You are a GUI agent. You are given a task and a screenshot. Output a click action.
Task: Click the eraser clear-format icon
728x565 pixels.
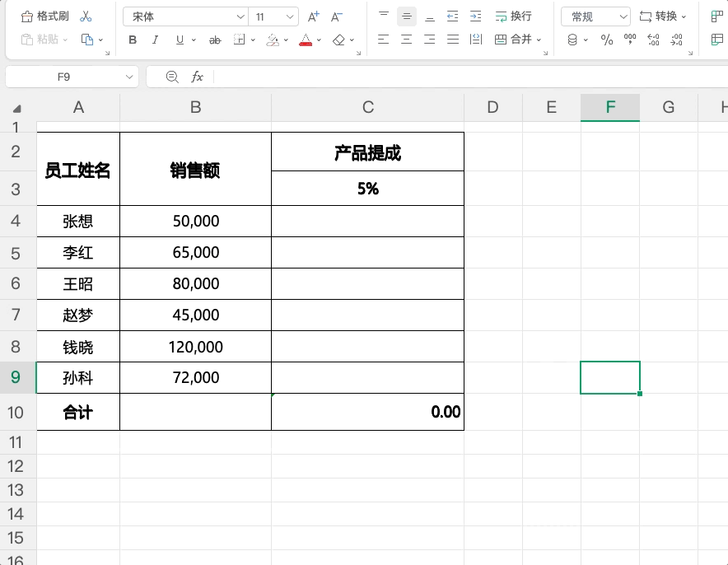click(339, 40)
